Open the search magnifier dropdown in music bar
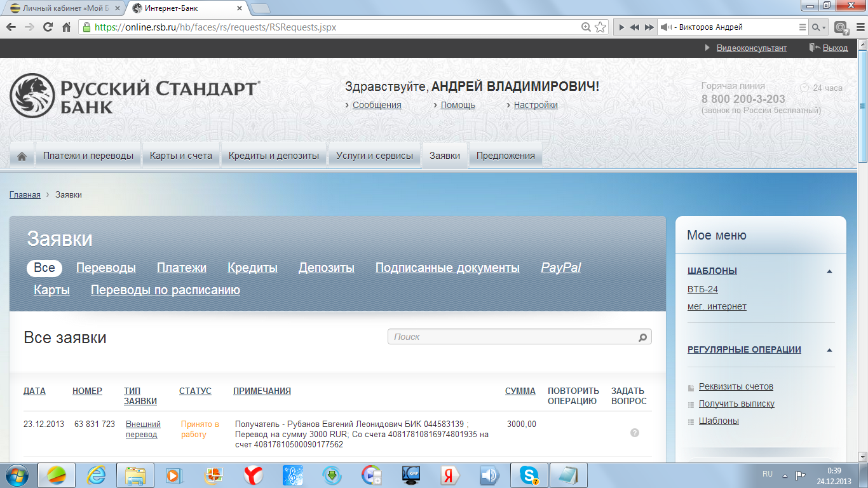The height and width of the screenshot is (488, 868). (x=819, y=27)
